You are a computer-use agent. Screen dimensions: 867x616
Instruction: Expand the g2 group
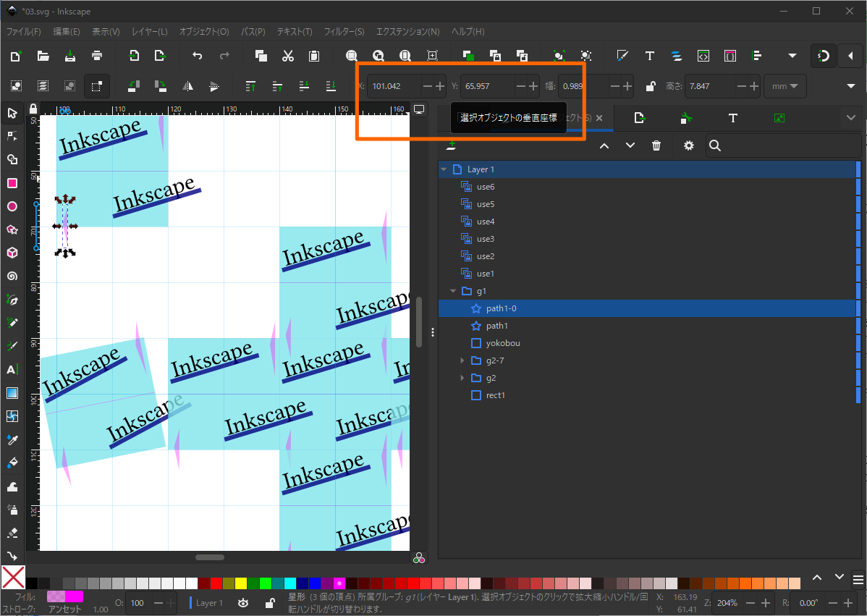point(462,379)
